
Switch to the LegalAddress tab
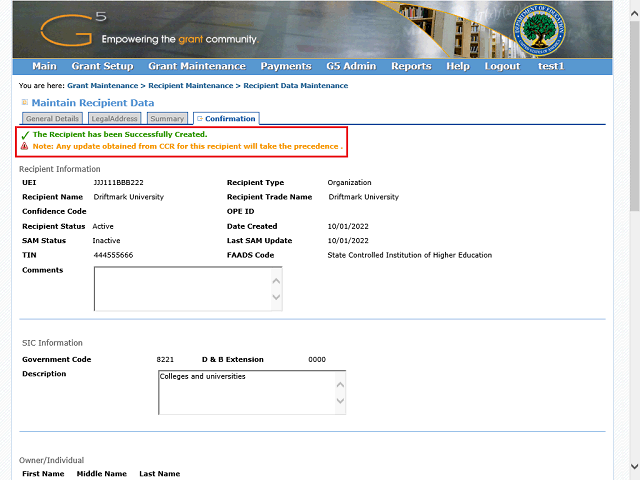pos(114,119)
